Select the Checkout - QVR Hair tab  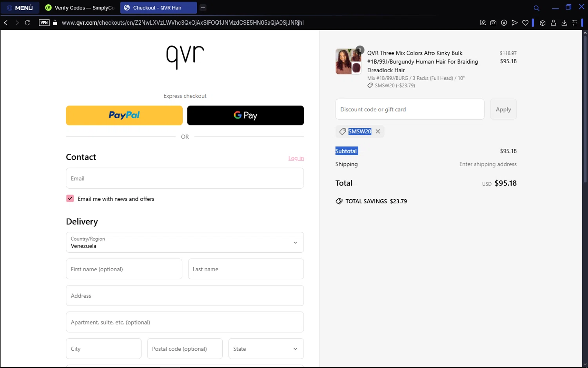(x=158, y=8)
